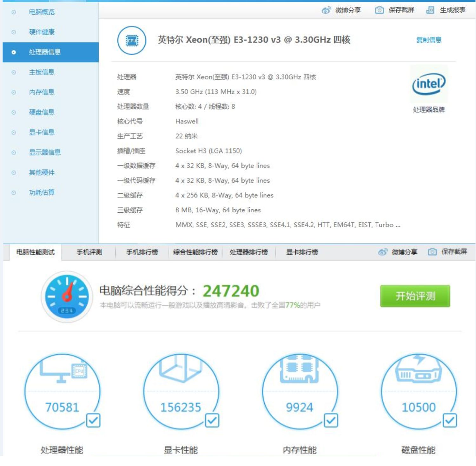
Task: Click the round CPU chip icon
Action: tap(132, 40)
